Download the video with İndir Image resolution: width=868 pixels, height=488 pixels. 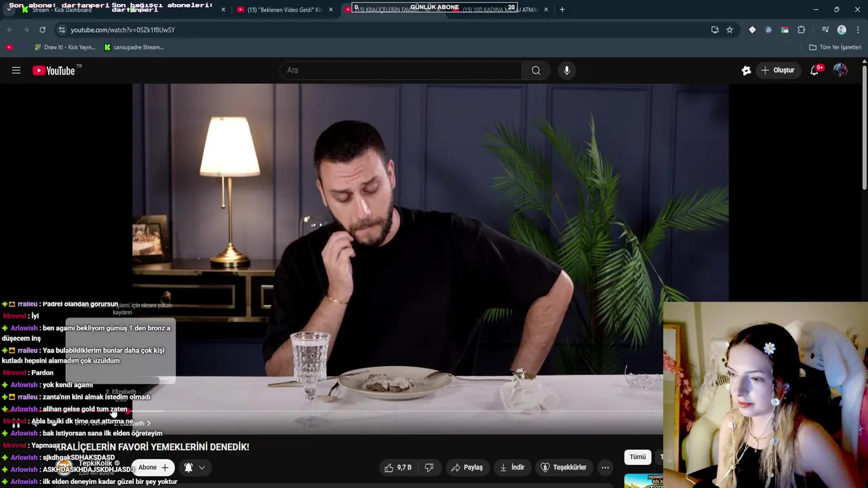pos(512,468)
